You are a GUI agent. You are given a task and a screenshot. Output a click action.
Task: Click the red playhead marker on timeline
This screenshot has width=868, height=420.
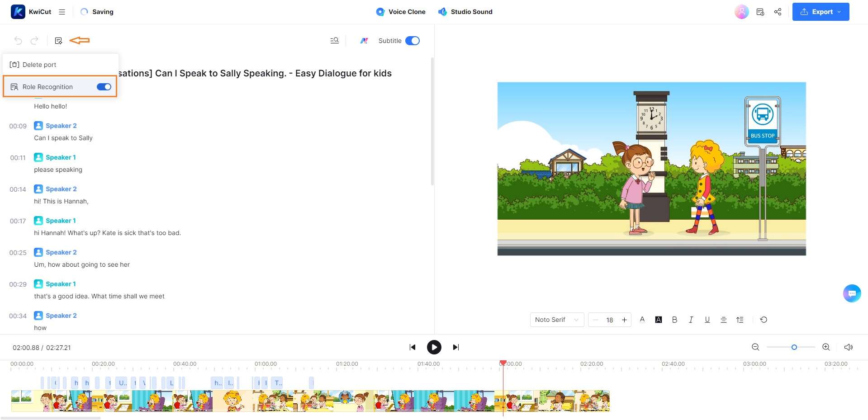point(503,363)
